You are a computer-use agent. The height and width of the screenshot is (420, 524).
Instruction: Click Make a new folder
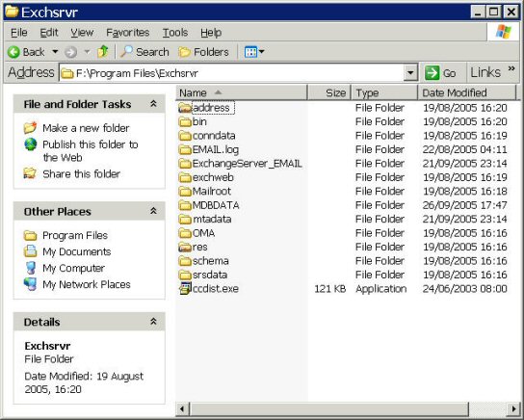pos(86,127)
